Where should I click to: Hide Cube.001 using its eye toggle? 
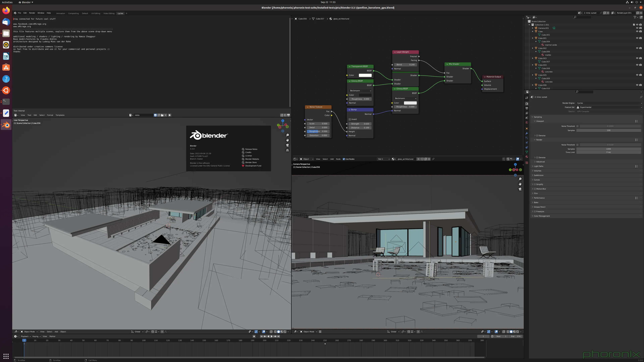(x=637, y=38)
